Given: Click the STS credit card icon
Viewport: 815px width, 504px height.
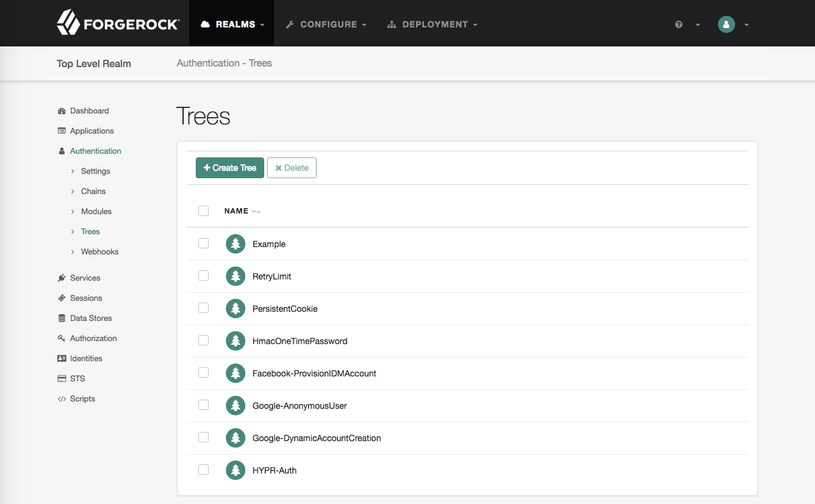Looking at the screenshot, I should point(62,379).
